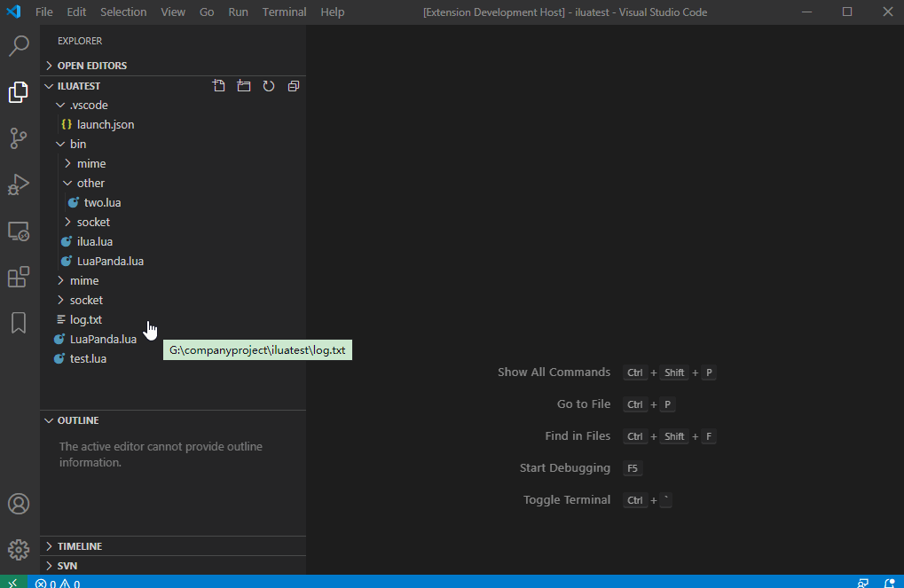The height and width of the screenshot is (588, 904).
Task: Click the VS Code logo icon
Action: click(14, 12)
